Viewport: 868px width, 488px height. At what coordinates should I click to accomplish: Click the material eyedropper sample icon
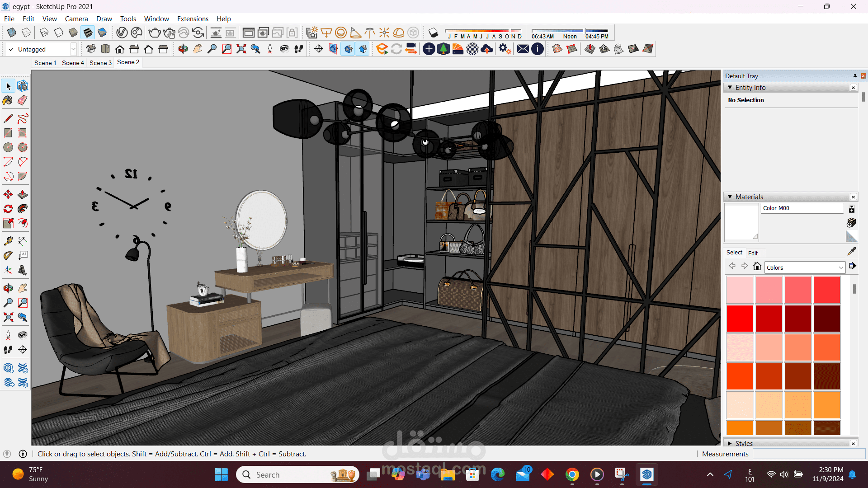tap(852, 251)
